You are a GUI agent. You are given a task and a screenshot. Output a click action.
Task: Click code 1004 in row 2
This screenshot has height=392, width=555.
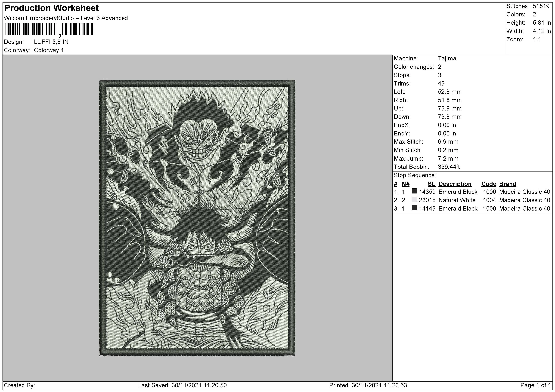489,200
